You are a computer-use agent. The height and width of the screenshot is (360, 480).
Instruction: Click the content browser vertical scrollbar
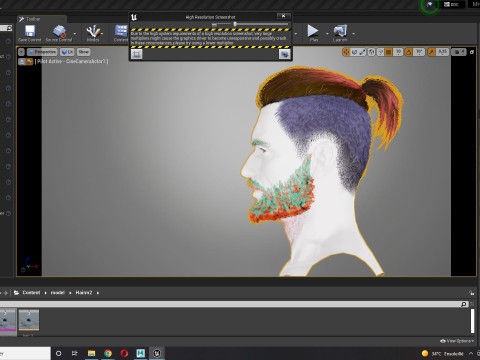472,321
